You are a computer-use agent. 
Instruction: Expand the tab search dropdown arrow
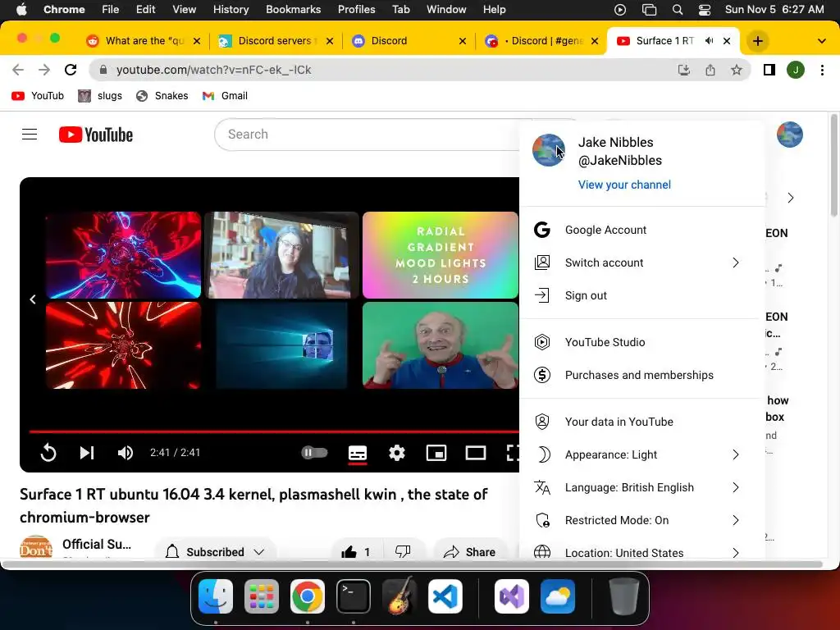[821, 41]
